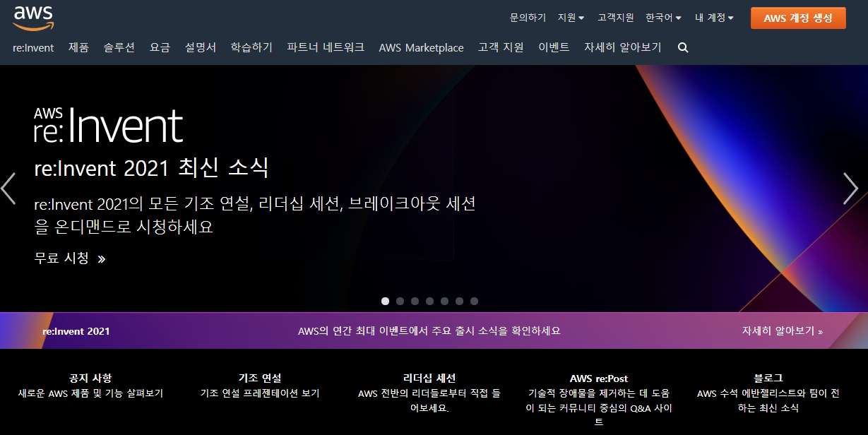868x435 pixels.
Task: Open the AWS Marketplace menu
Action: coord(421,48)
